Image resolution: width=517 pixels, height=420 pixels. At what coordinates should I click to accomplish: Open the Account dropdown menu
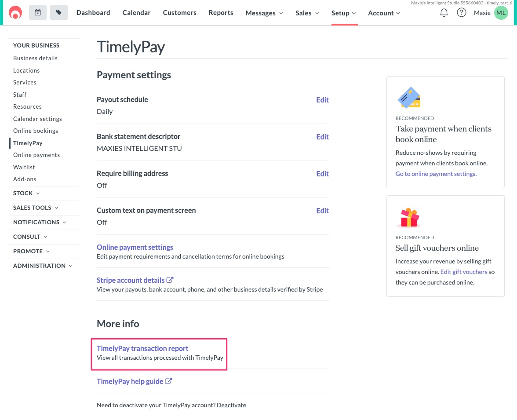coord(384,13)
